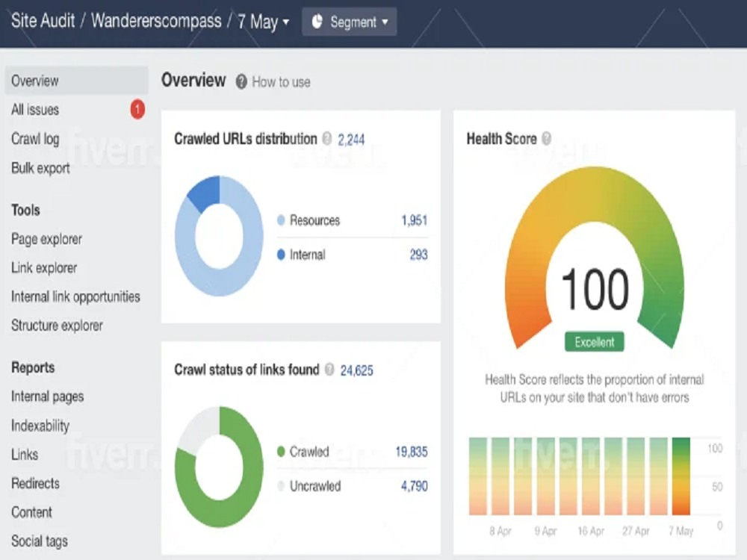Open the Content report
Image resolution: width=747 pixels, height=560 pixels.
[31, 512]
